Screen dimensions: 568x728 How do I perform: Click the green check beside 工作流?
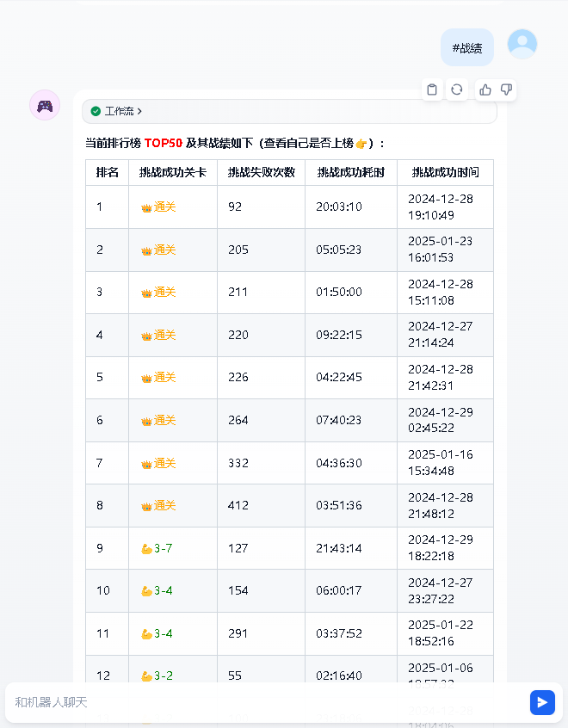pos(96,112)
